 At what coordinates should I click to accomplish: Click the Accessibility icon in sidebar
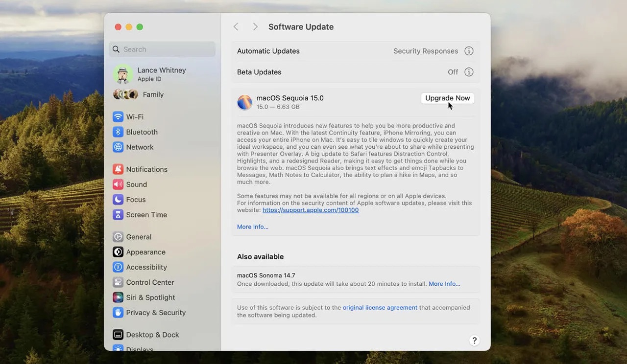[x=118, y=267]
